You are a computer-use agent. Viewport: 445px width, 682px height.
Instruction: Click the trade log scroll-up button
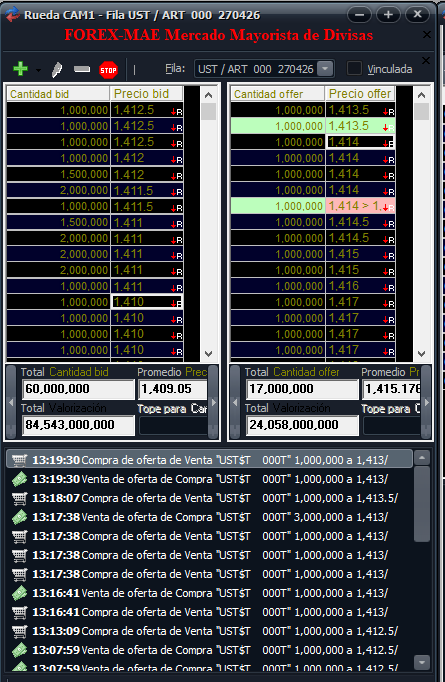click(x=422, y=458)
